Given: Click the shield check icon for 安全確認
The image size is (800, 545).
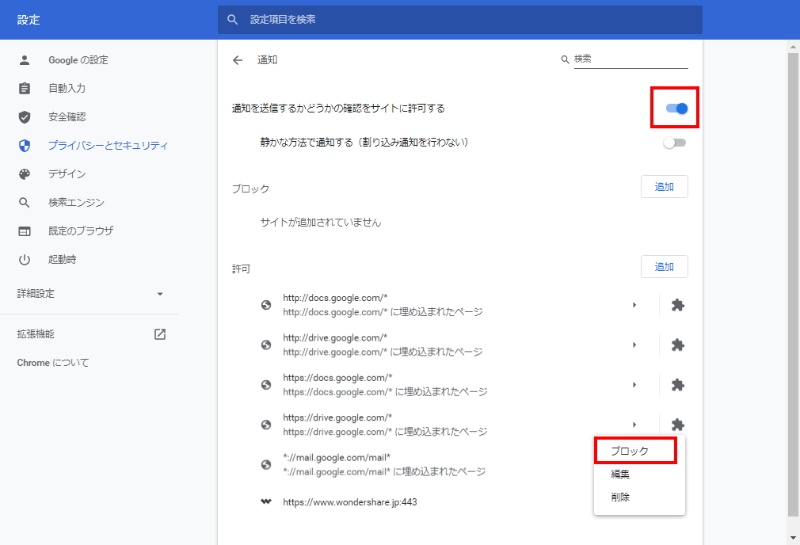Looking at the screenshot, I should [24, 117].
